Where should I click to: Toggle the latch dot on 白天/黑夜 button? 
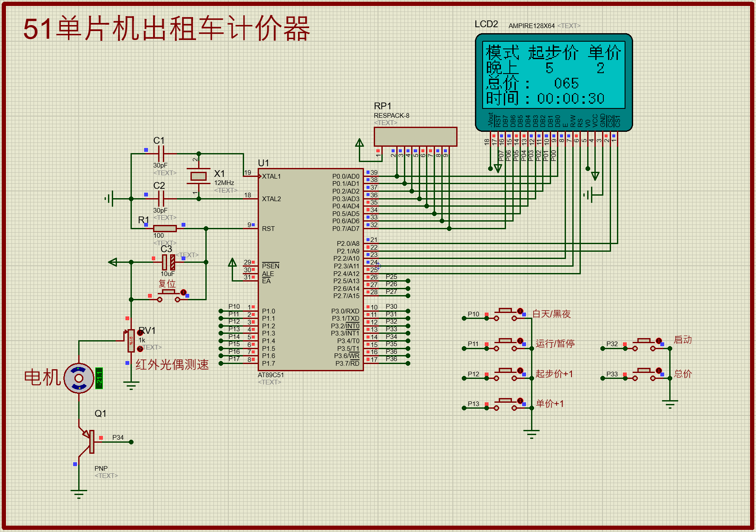point(520,311)
